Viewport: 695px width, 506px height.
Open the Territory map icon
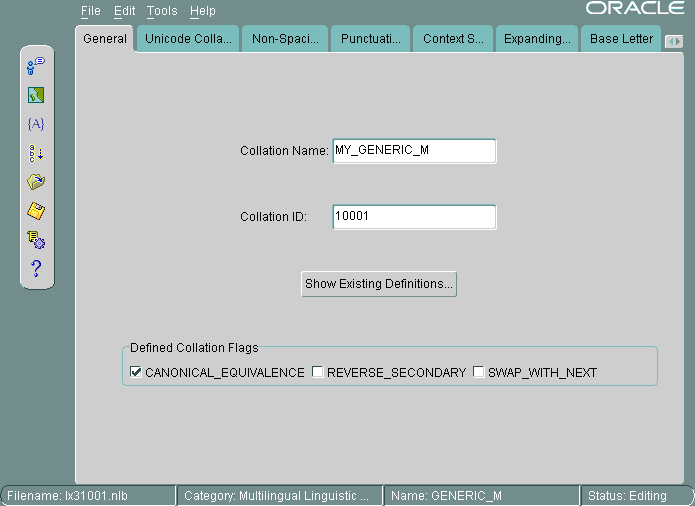point(36,95)
